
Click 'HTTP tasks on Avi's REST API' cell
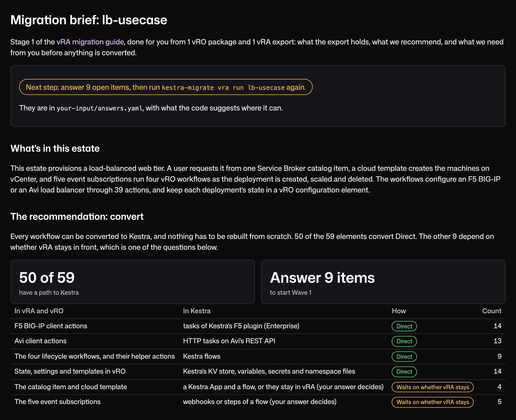pyautogui.click(x=229, y=341)
